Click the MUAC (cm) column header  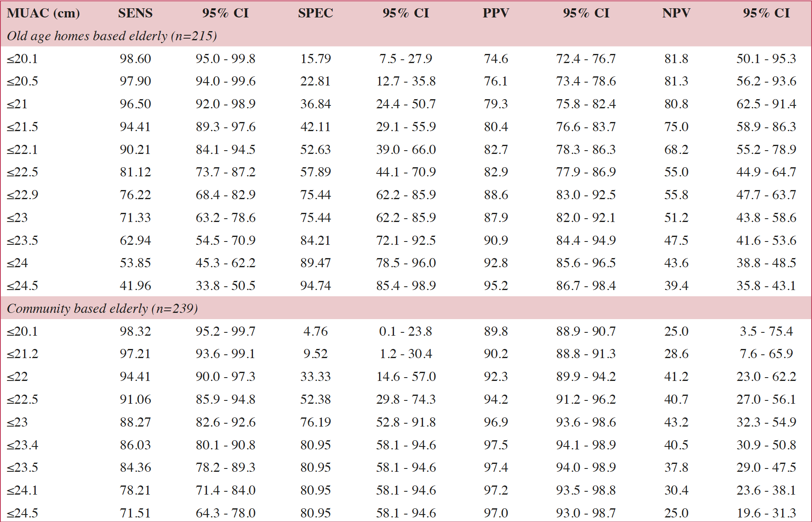point(43,13)
